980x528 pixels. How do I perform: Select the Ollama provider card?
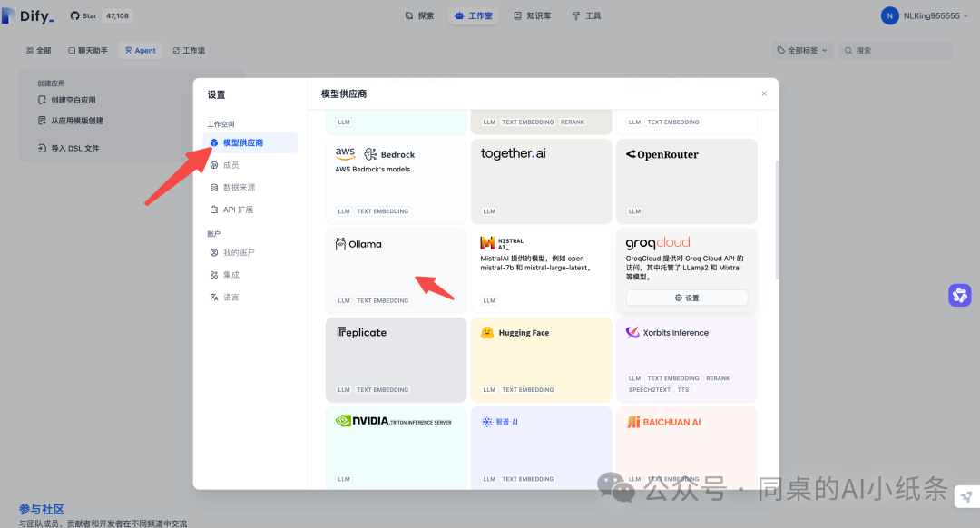point(396,270)
